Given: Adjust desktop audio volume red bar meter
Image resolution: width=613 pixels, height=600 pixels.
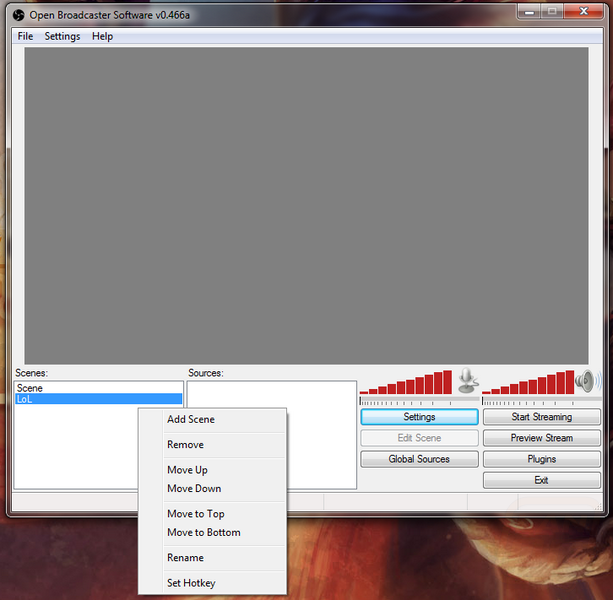Looking at the screenshot, I should [528, 382].
